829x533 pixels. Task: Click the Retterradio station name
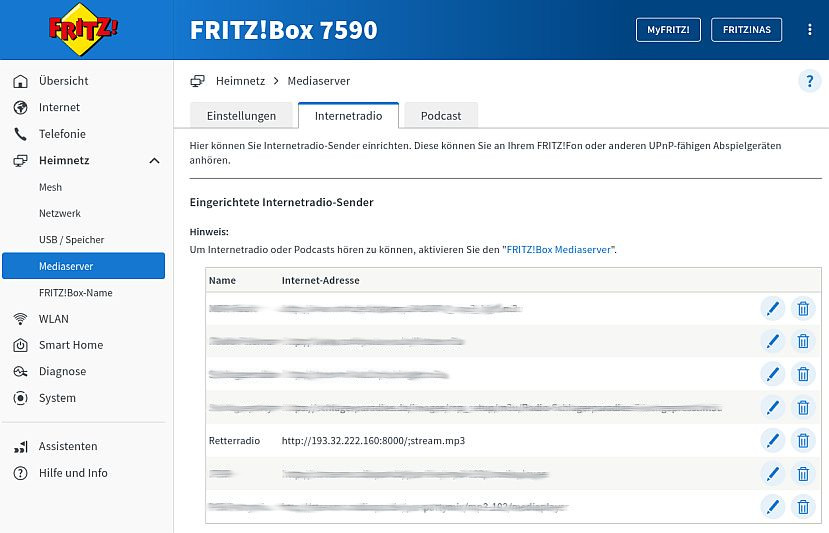(234, 440)
